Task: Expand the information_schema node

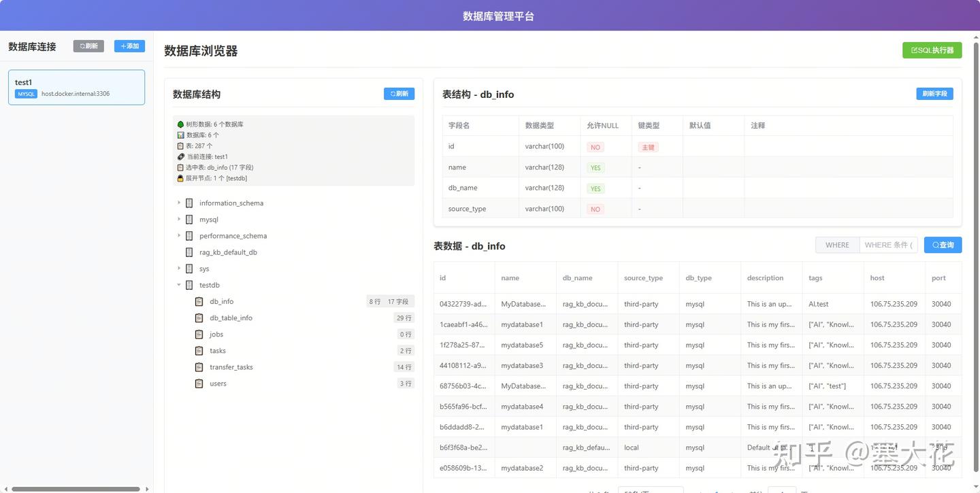Action: (x=178, y=203)
